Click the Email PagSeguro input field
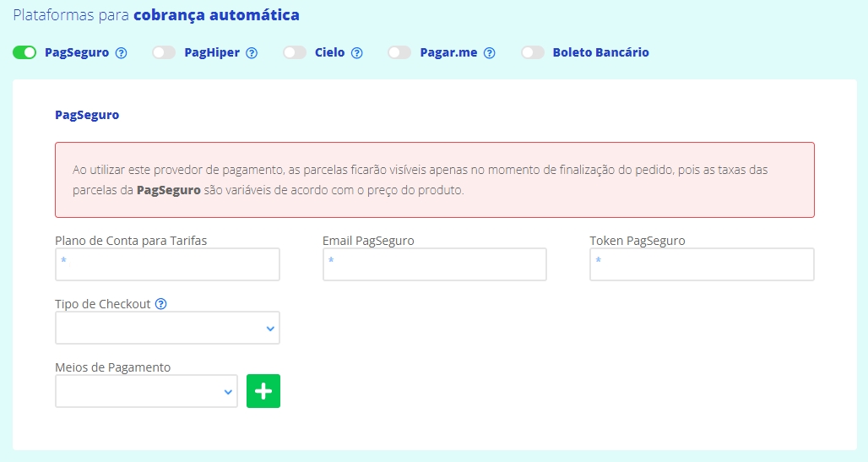The height and width of the screenshot is (462, 868). tap(434, 264)
